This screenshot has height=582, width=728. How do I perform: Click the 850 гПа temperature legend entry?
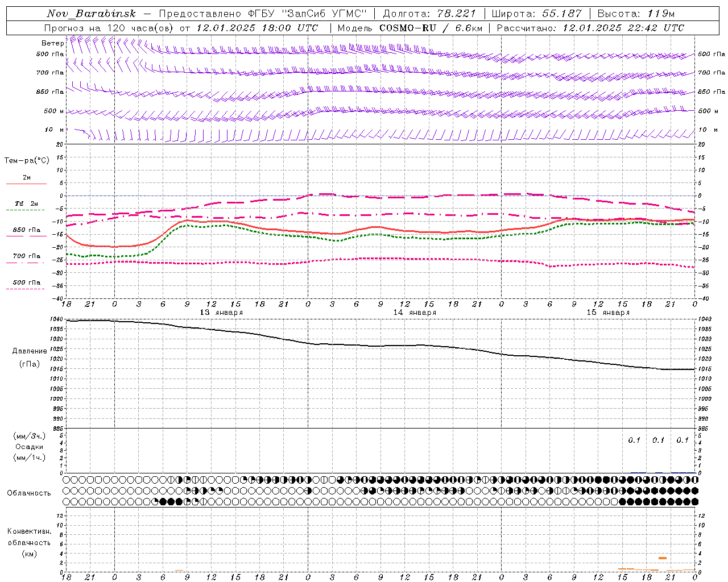pyautogui.click(x=27, y=230)
